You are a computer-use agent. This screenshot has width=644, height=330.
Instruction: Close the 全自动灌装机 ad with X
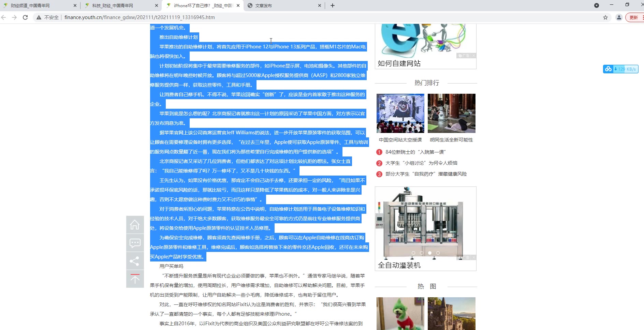pos(473,257)
